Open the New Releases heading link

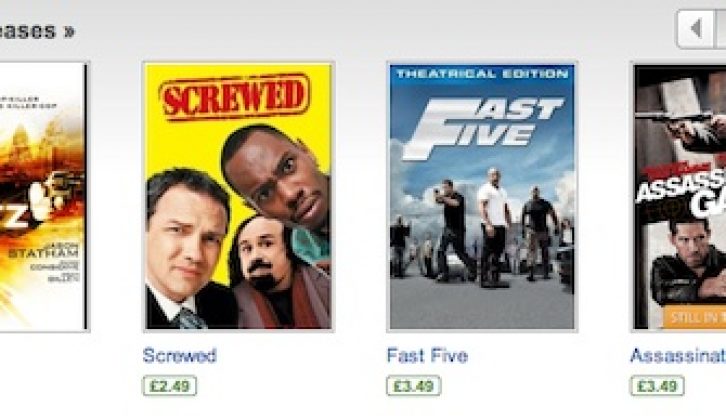pyautogui.click(x=28, y=31)
